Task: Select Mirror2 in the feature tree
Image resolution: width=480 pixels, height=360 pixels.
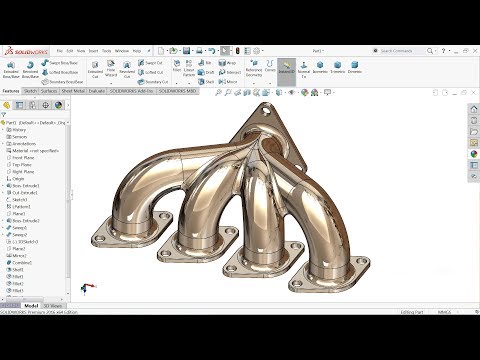Action: [17, 256]
